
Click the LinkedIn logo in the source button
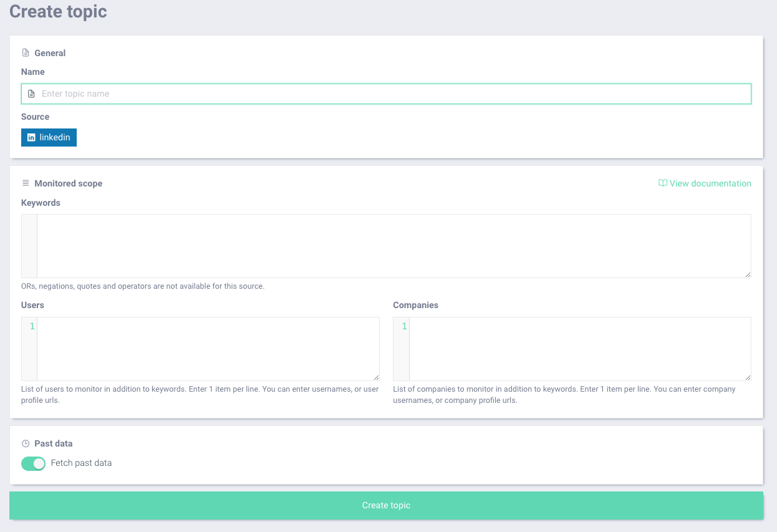pos(31,138)
